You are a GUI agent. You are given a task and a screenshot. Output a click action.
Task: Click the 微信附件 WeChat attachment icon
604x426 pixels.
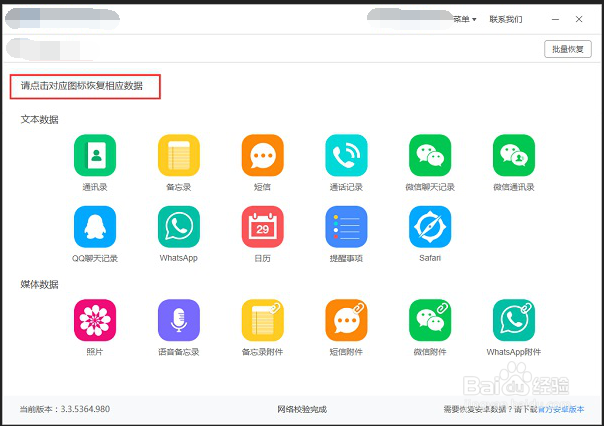[x=430, y=320]
